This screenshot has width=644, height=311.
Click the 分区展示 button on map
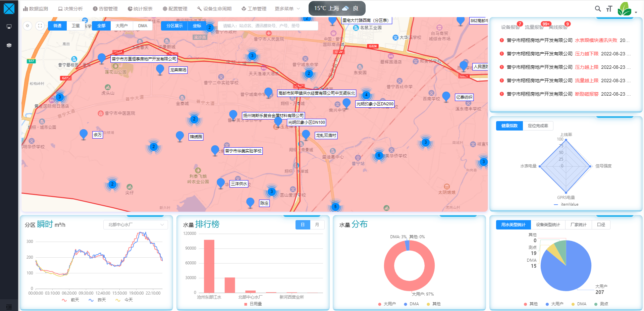tap(174, 26)
